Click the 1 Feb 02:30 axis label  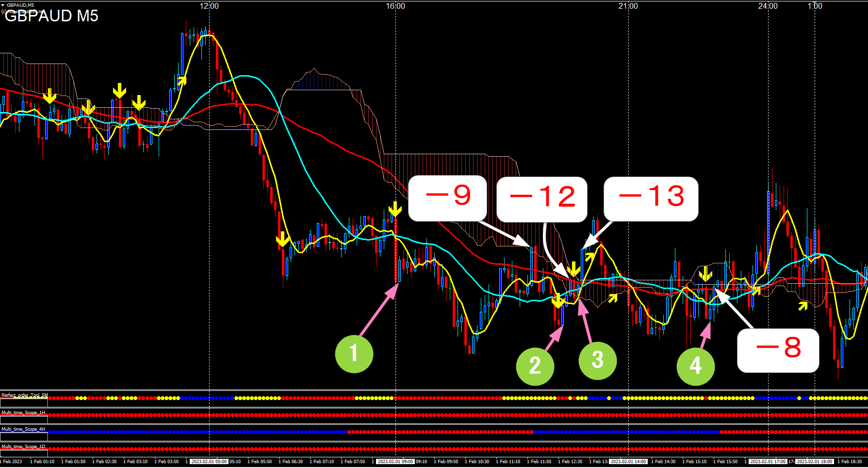pyautogui.click(x=104, y=462)
